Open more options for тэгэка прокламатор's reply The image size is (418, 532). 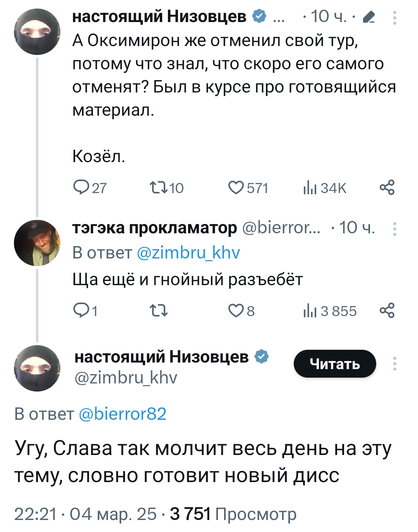[x=394, y=229]
